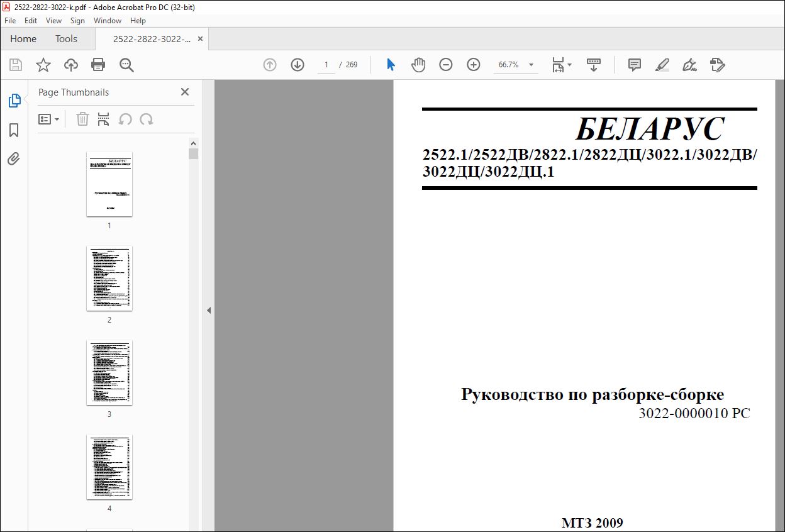The width and height of the screenshot is (785, 532).
Task: Select page 3 thumbnail
Action: tap(109, 373)
